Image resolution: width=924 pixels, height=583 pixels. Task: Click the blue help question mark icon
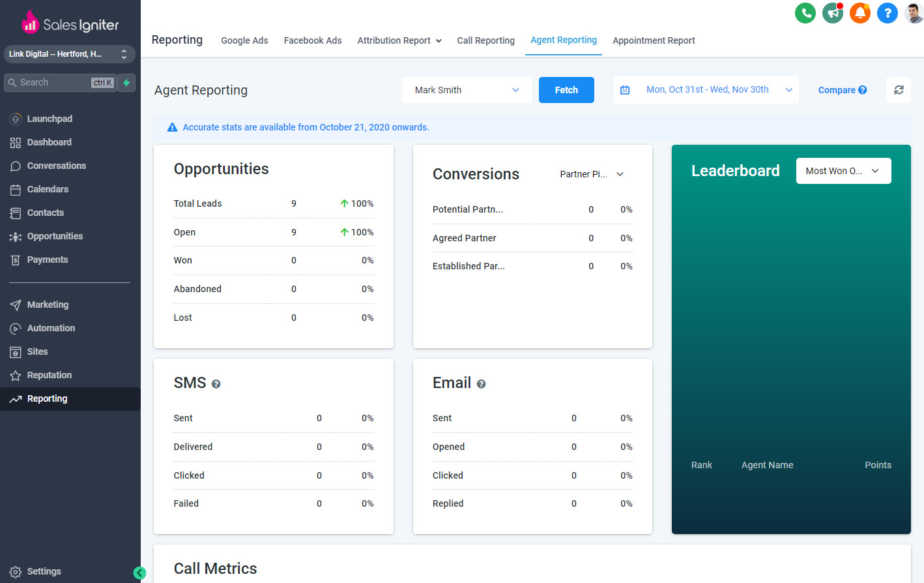(888, 13)
